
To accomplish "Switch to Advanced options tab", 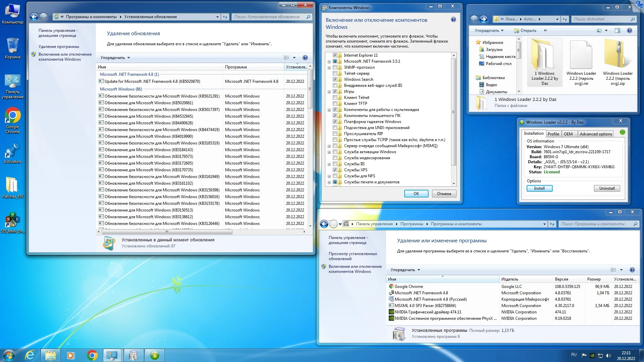I will [596, 134].
